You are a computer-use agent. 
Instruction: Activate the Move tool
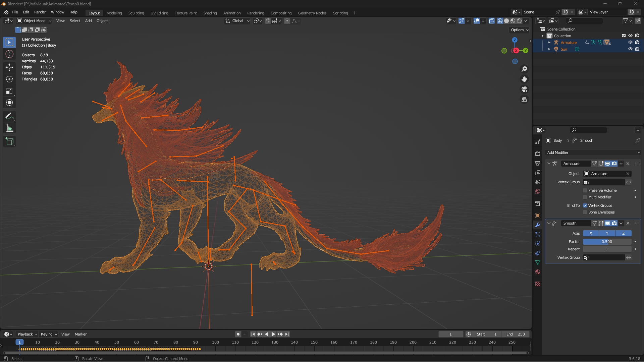coord(9,67)
